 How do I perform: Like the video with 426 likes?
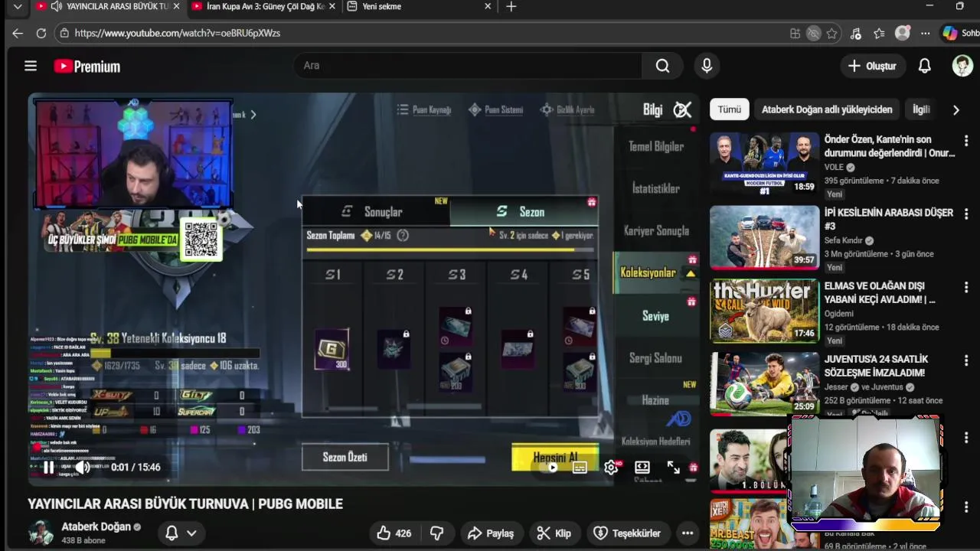point(394,533)
